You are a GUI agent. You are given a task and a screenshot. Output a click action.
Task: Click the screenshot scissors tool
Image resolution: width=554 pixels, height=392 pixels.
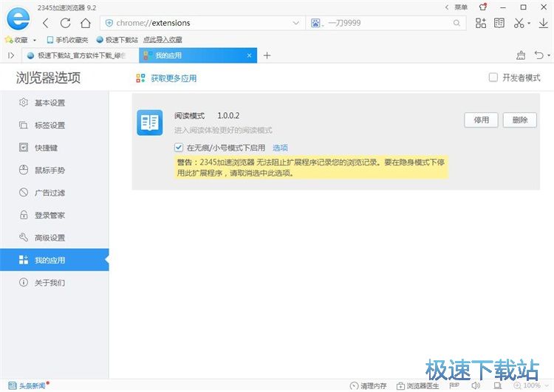tap(519, 24)
